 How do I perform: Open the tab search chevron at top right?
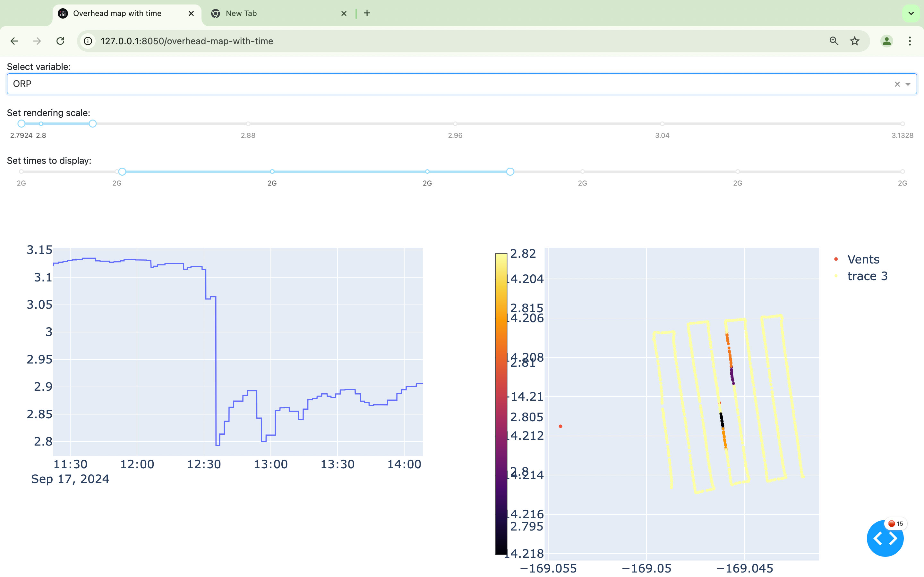pos(911,13)
